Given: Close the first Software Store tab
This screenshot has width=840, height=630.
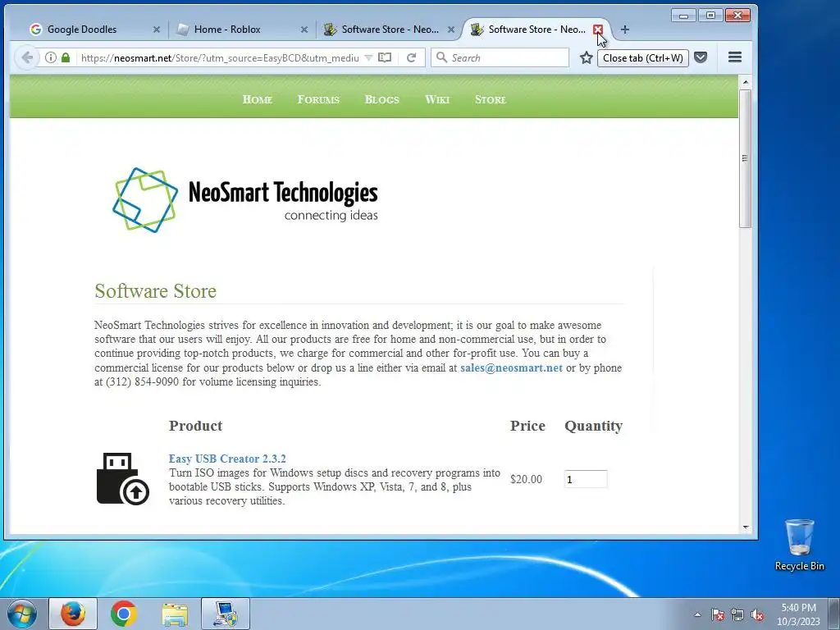Looking at the screenshot, I should tap(451, 30).
